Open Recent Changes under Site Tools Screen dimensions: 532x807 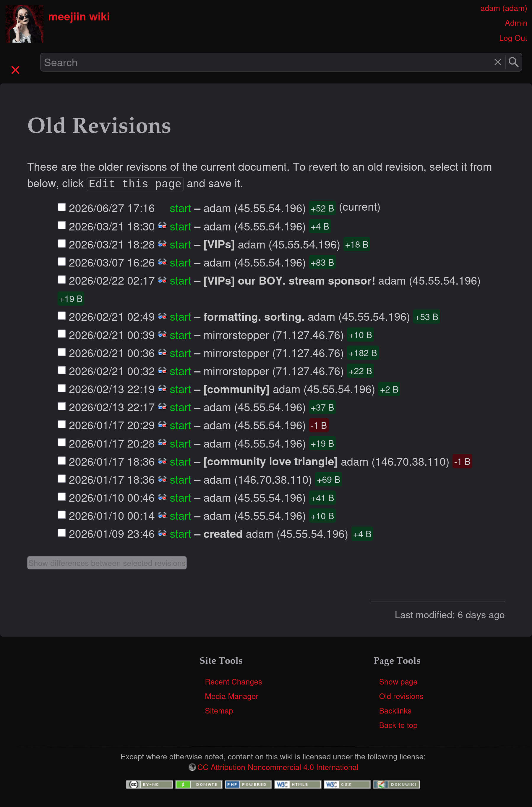[x=233, y=682]
